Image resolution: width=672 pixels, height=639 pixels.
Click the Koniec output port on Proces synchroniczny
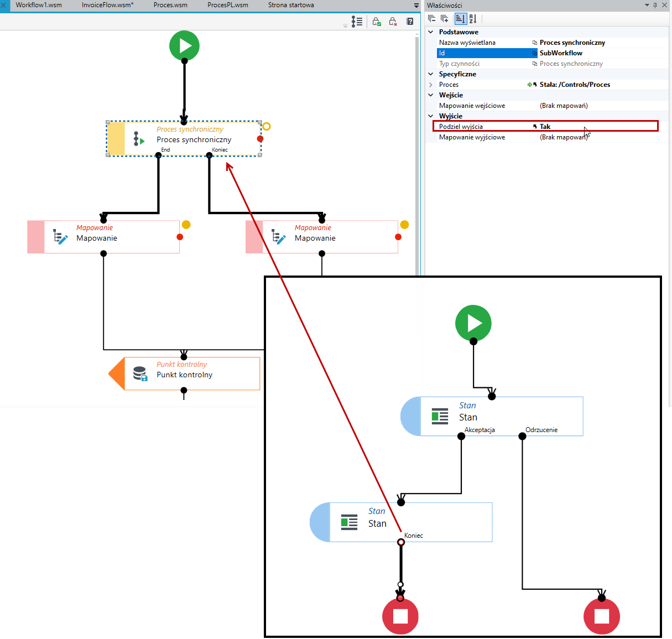(209, 155)
